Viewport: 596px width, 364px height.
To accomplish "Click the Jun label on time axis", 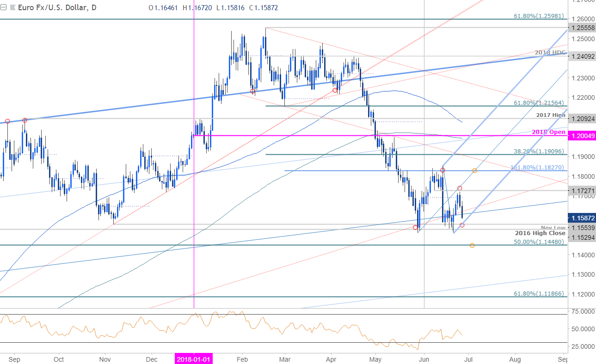I will tap(424, 359).
